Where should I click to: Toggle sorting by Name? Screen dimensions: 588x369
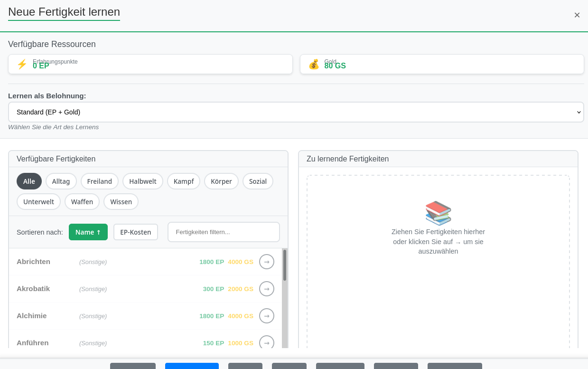click(88, 232)
